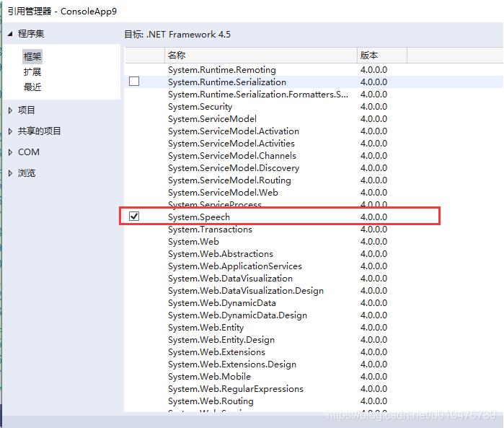Select the System.Transactions row

[210, 229]
